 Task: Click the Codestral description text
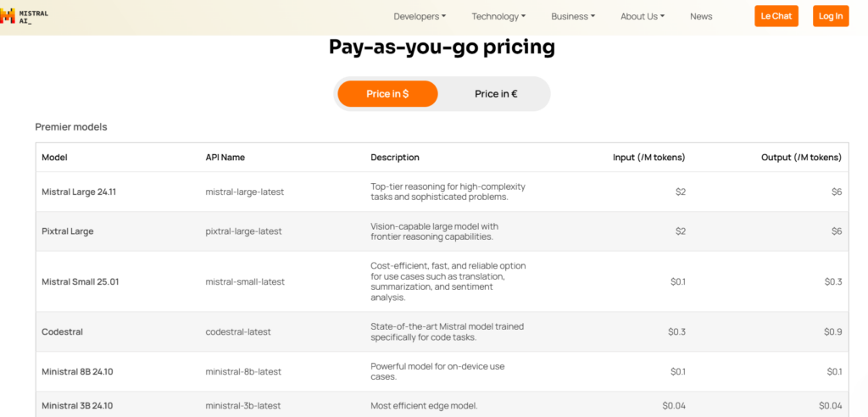(448, 331)
